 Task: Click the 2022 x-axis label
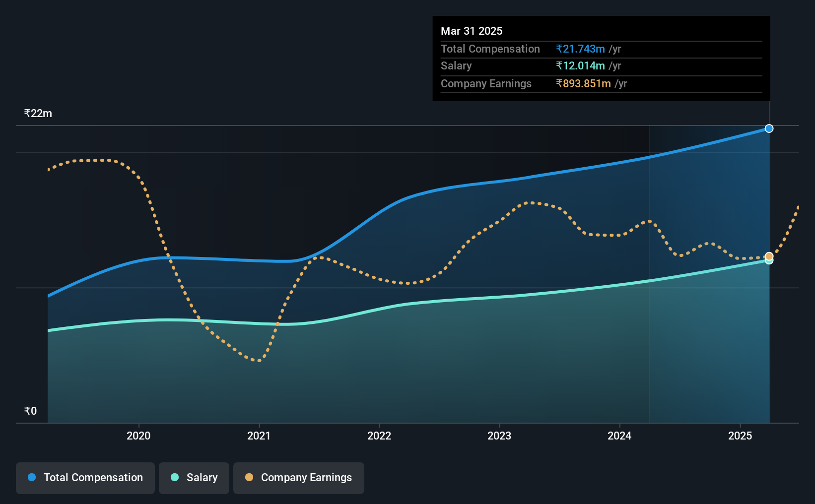[379, 436]
